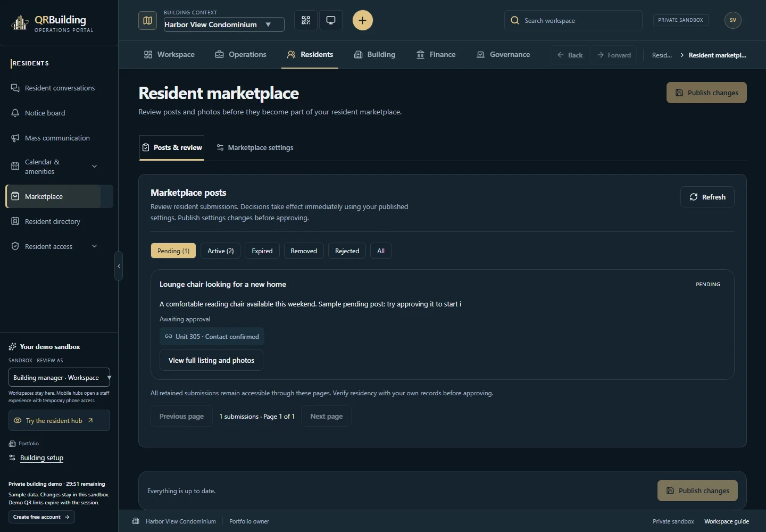
Task: Open the map icon beside Building Context
Action: coord(148,20)
